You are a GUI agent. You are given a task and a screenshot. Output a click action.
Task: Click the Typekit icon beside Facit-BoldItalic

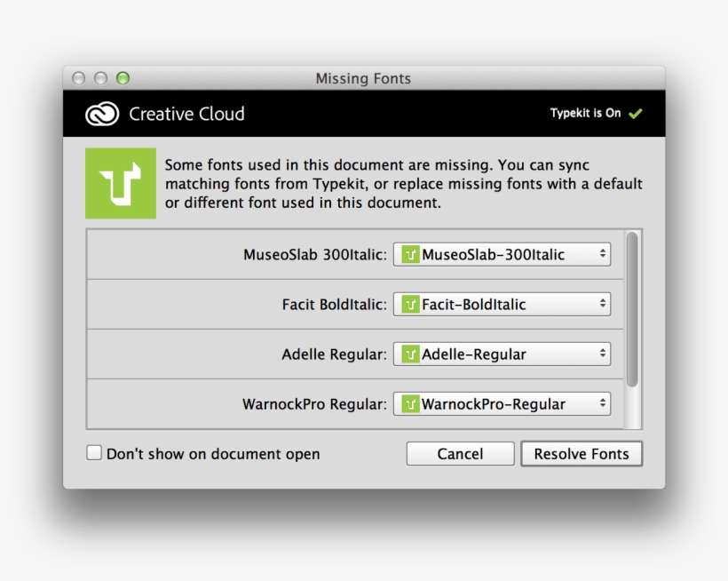(409, 304)
